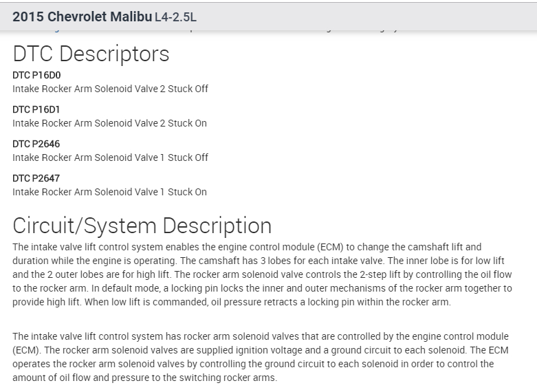Screen dimensions: 537x392
Task: Click the DTC Descriptors heading
Action: (x=91, y=53)
